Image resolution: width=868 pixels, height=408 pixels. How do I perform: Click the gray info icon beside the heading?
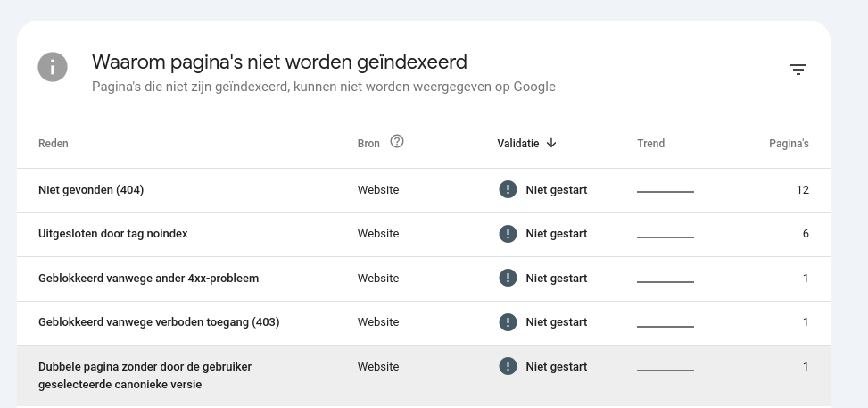tap(53, 67)
